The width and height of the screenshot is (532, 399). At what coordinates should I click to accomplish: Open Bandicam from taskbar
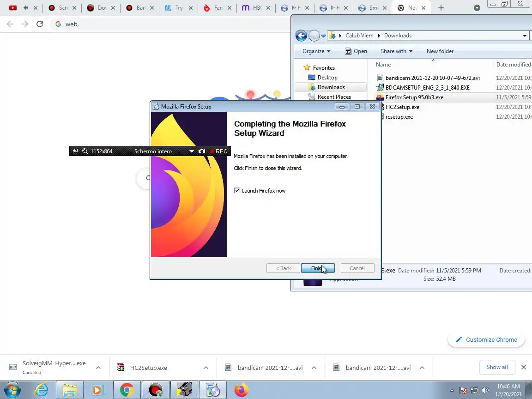tap(155, 390)
